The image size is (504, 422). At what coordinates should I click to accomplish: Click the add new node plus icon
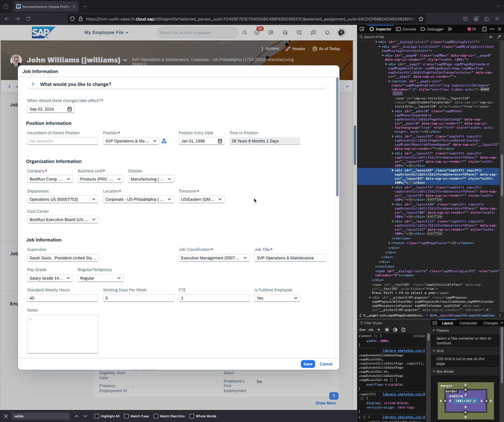pos(491,37)
